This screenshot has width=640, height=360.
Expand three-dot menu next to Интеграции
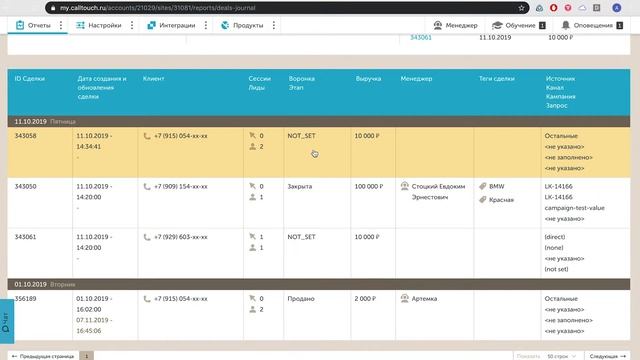coord(206,25)
